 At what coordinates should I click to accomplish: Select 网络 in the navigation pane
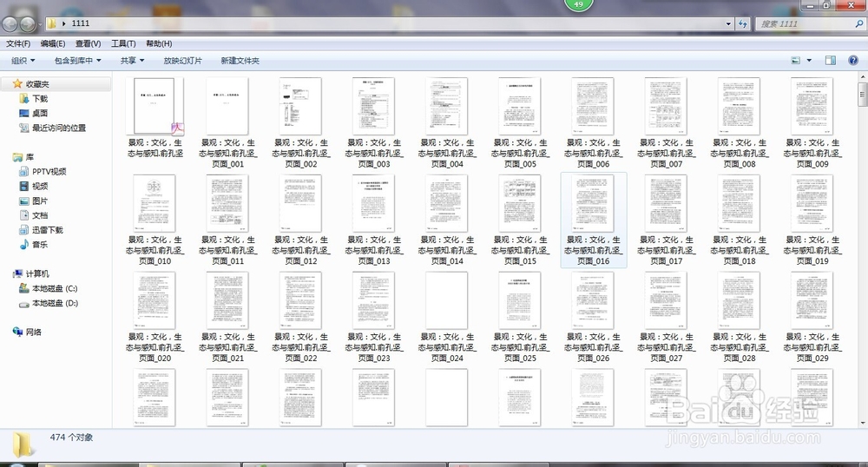tap(33, 332)
